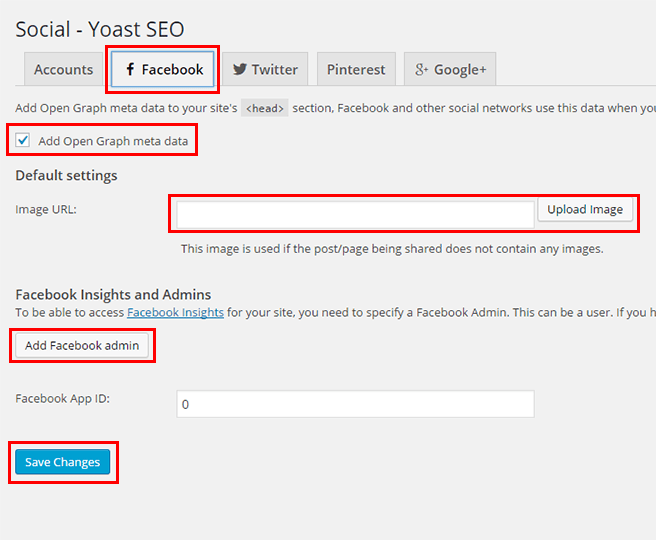This screenshot has height=540, width=656.
Task: Click the Twitter bird icon
Action: point(240,69)
